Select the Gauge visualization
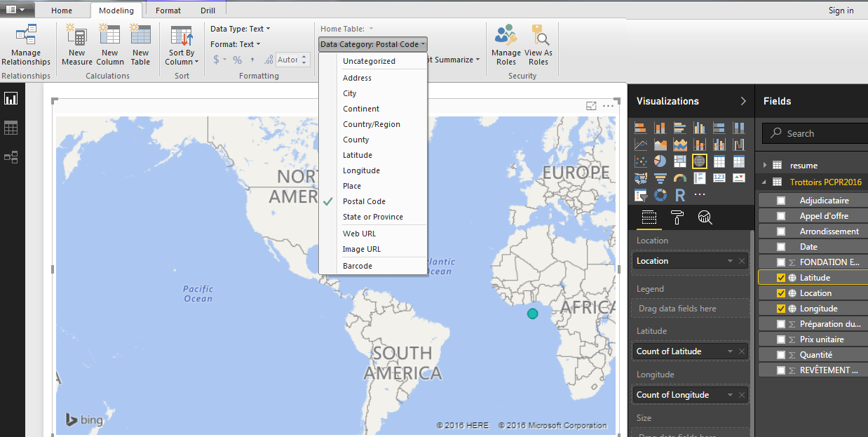This screenshot has height=437, width=868. point(680,178)
